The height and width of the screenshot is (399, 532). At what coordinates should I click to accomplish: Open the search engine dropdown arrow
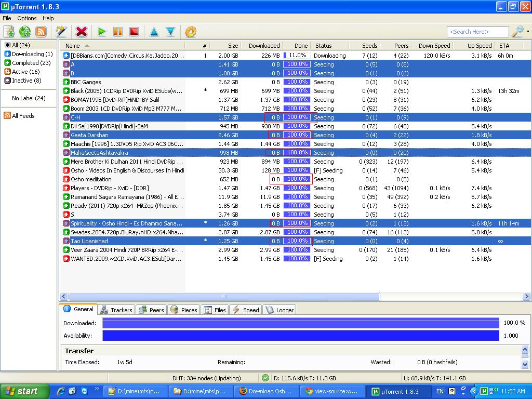528,32
